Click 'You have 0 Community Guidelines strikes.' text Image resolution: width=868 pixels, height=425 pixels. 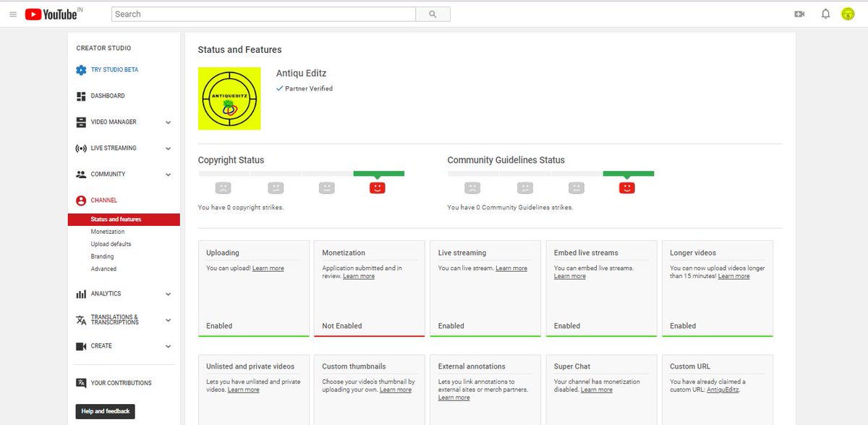510,208
